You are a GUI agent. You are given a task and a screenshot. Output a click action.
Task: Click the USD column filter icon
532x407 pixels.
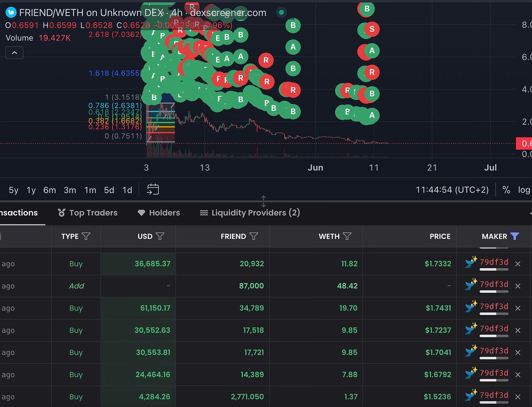tap(160, 237)
